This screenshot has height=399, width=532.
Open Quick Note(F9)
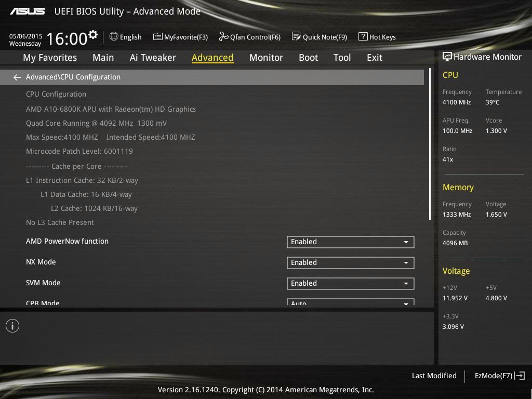coord(325,37)
